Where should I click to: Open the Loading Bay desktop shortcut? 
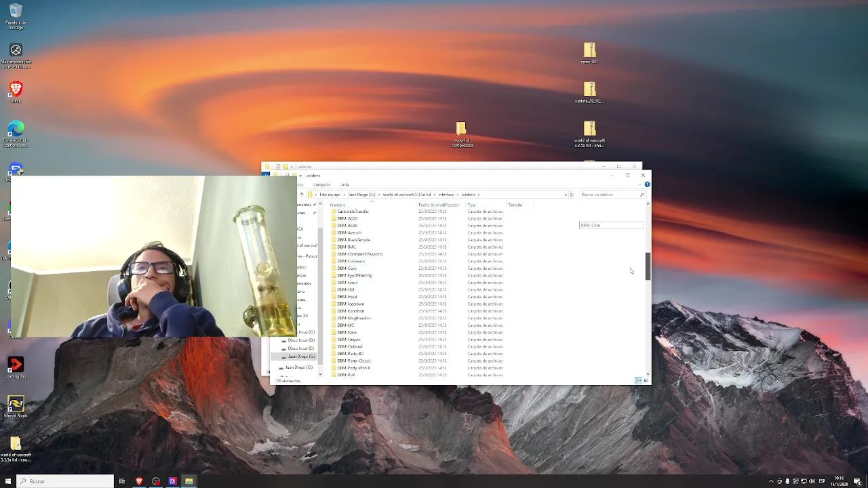(x=16, y=368)
